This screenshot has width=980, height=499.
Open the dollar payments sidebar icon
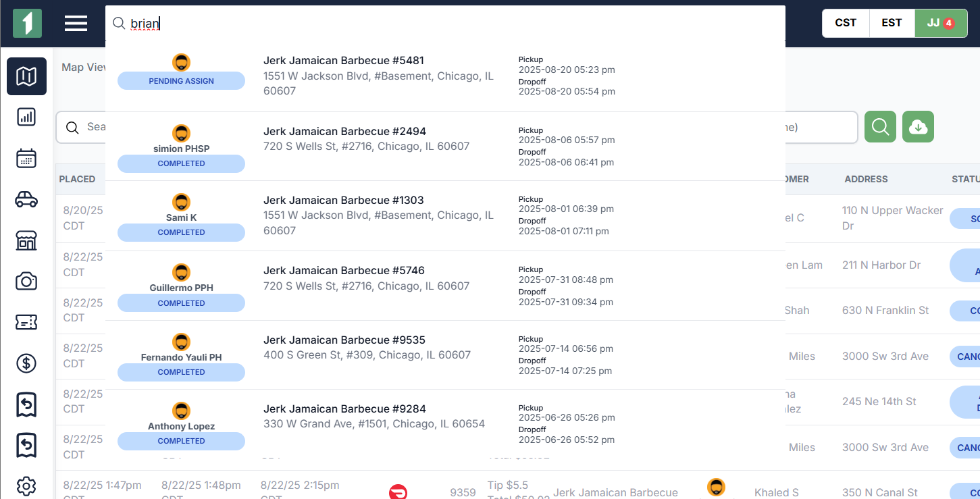(x=26, y=363)
